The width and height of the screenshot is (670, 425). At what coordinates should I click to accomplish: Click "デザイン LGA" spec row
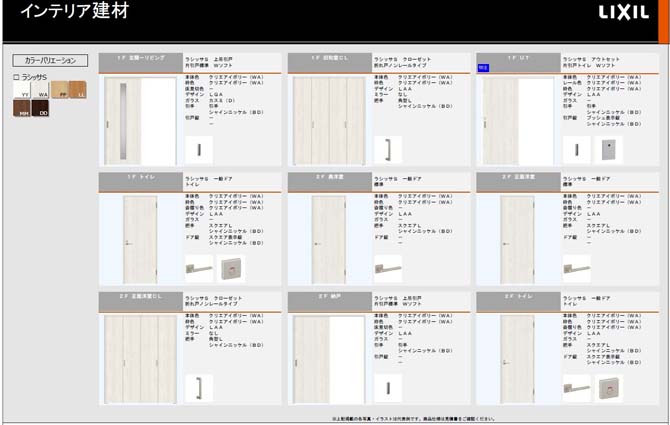tap(204, 94)
